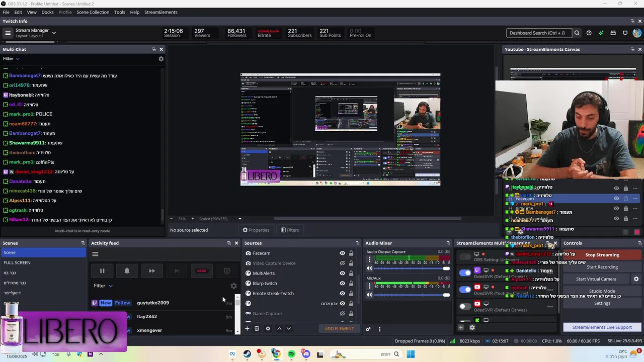Open the File menu

pyautogui.click(x=6, y=12)
